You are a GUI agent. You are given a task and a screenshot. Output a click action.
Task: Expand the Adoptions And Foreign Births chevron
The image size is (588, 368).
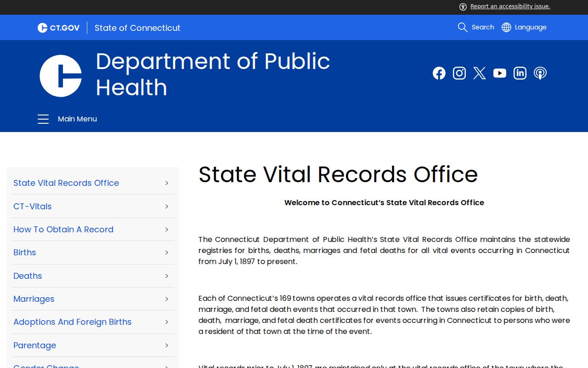(167, 322)
